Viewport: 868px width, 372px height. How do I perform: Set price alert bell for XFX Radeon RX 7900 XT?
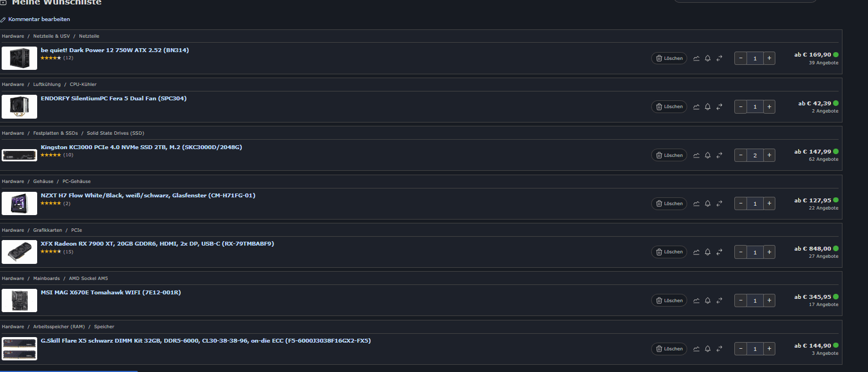click(x=708, y=252)
